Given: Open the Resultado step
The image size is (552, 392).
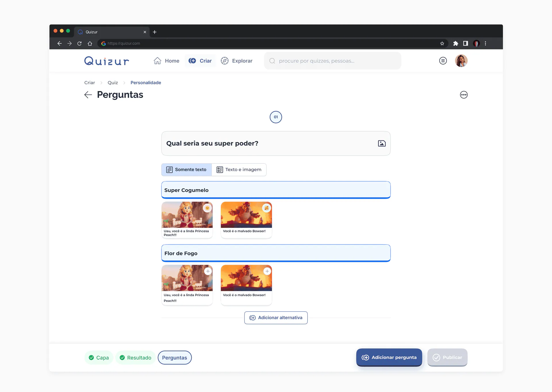Looking at the screenshot, I should click(x=135, y=358).
